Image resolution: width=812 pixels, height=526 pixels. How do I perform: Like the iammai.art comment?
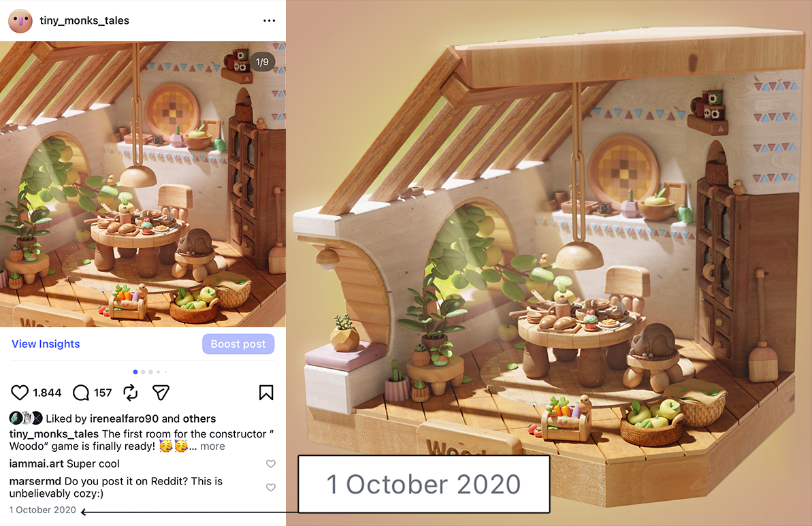point(271,464)
